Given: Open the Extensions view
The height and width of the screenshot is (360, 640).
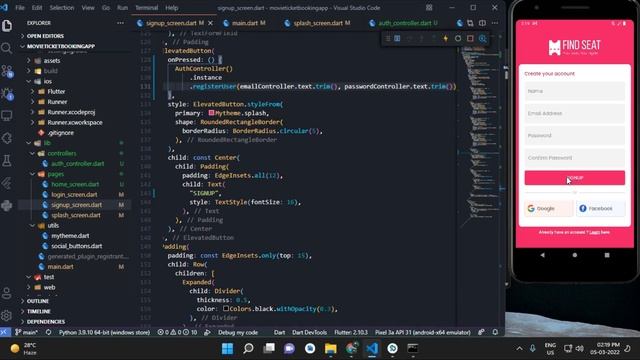Looking at the screenshot, I should tap(7, 138).
